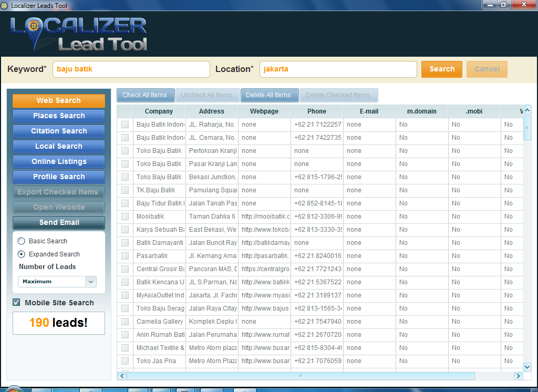Select the http://mooibatik.c webpage cell
Image resolution: width=538 pixels, height=392 pixels.
point(264,216)
